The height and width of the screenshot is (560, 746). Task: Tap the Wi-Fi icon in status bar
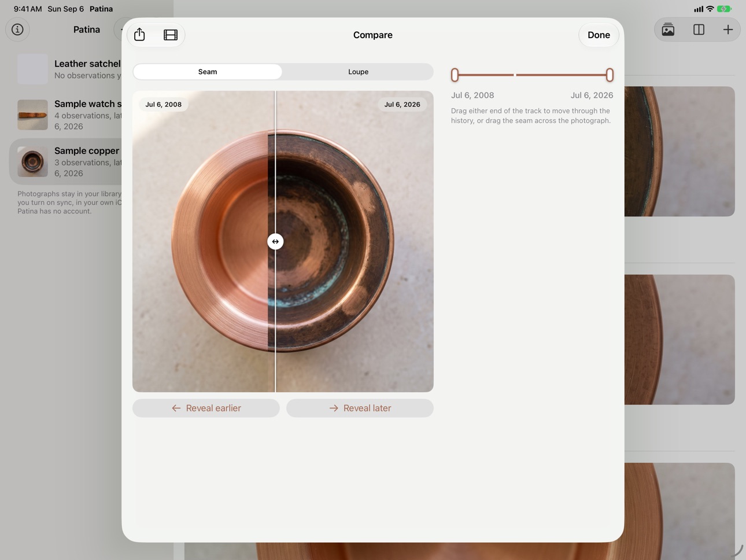point(710,9)
